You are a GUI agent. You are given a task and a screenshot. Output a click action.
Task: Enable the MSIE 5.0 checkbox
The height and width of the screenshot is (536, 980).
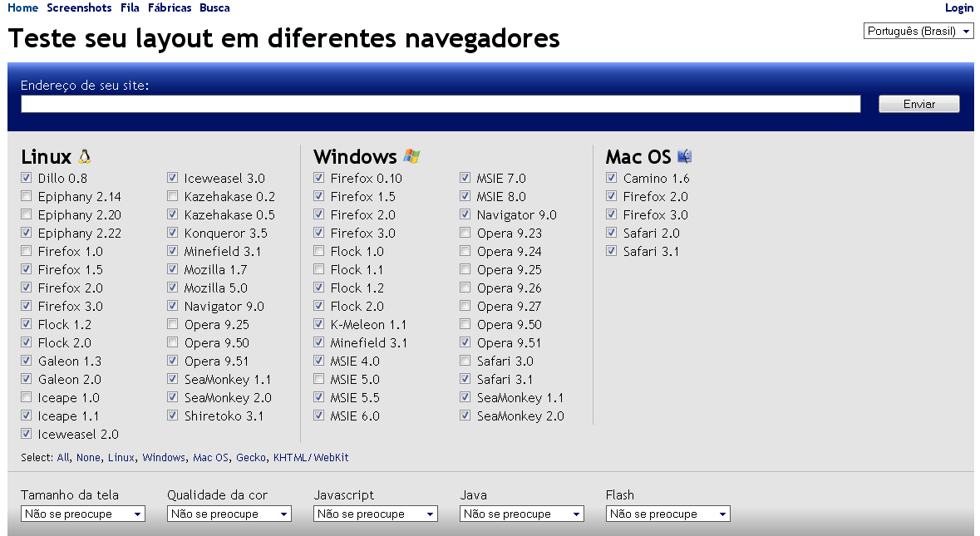coord(318,379)
